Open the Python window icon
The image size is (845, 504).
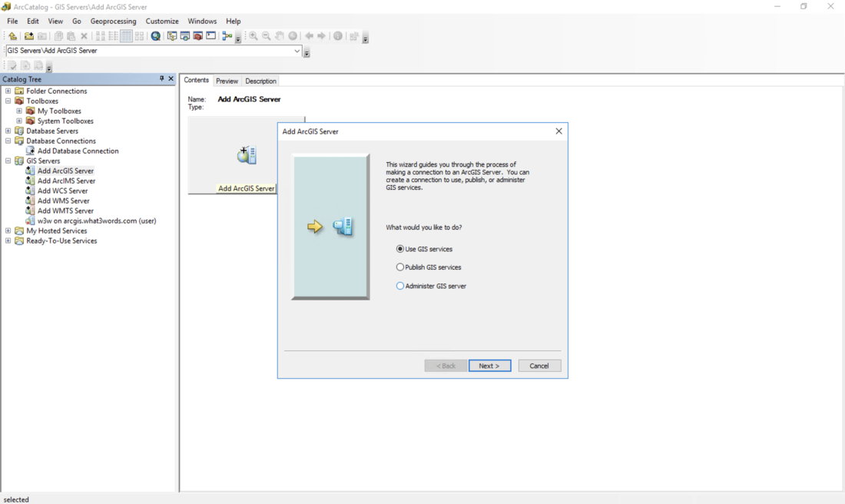click(210, 36)
